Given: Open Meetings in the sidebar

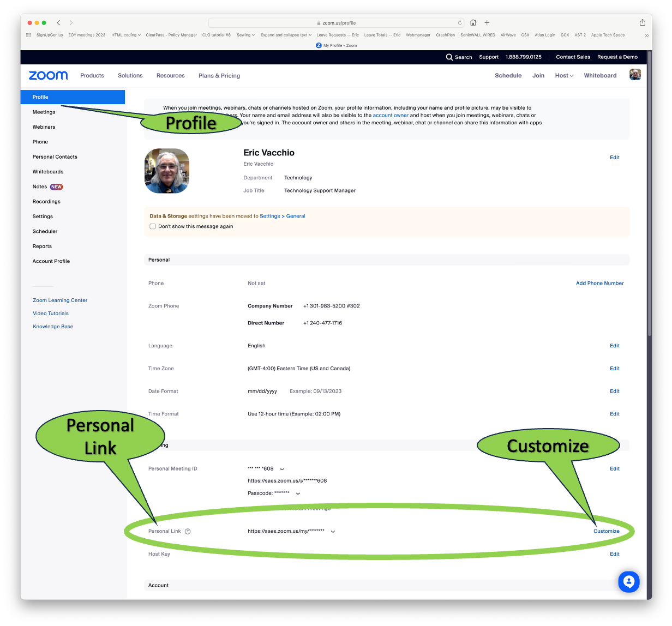Looking at the screenshot, I should coord(44,112).
